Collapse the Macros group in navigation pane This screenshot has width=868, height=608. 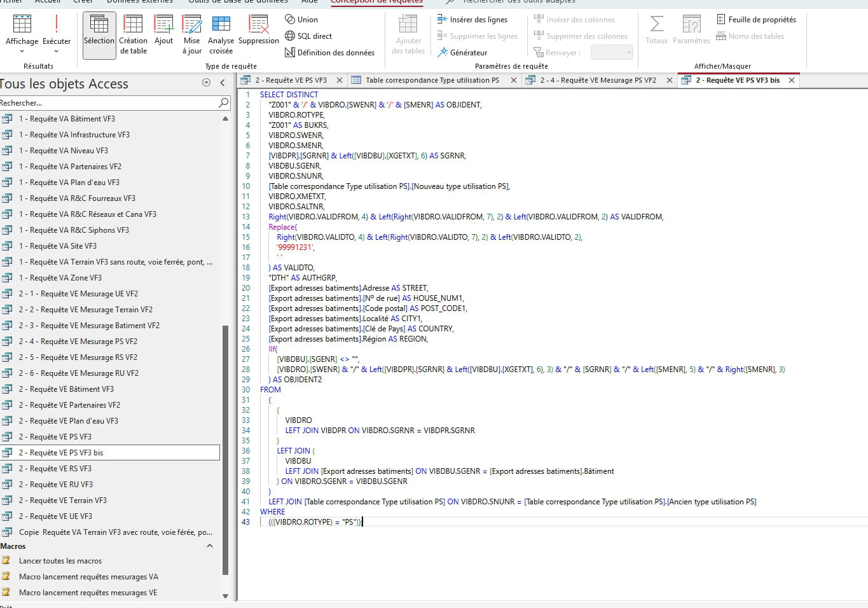click(x=210, y=546)
